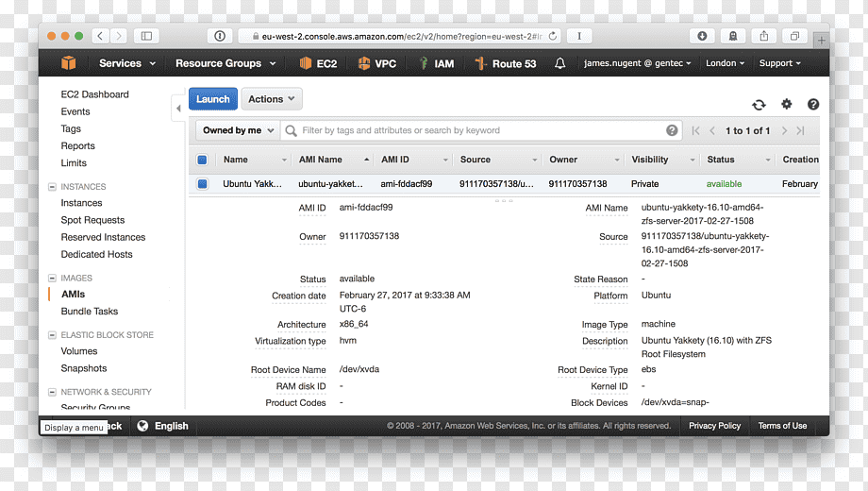Viewport: 868px width, 491px height.
Task: Open the Support dropdown menu
Action: (x=780, y=63)
